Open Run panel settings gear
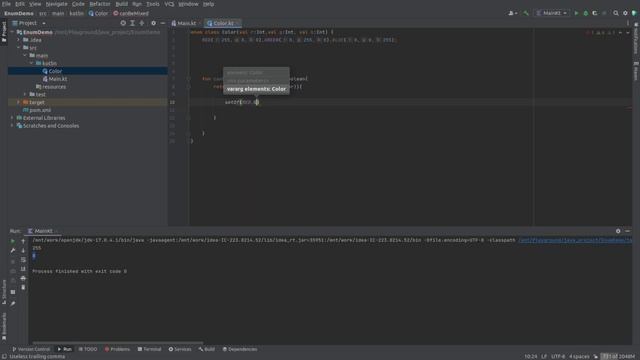Screen dimensions: 640x360 tap(618, 231)
